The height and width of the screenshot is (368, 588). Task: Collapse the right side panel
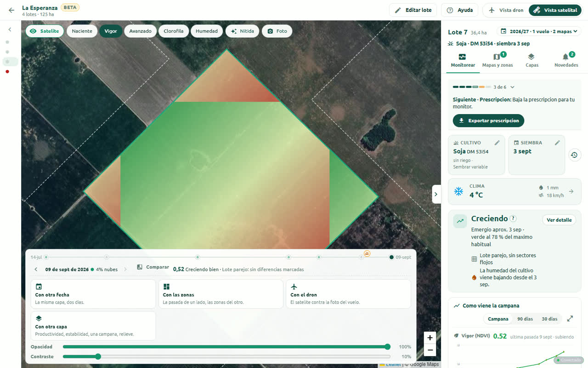point(436,194)
